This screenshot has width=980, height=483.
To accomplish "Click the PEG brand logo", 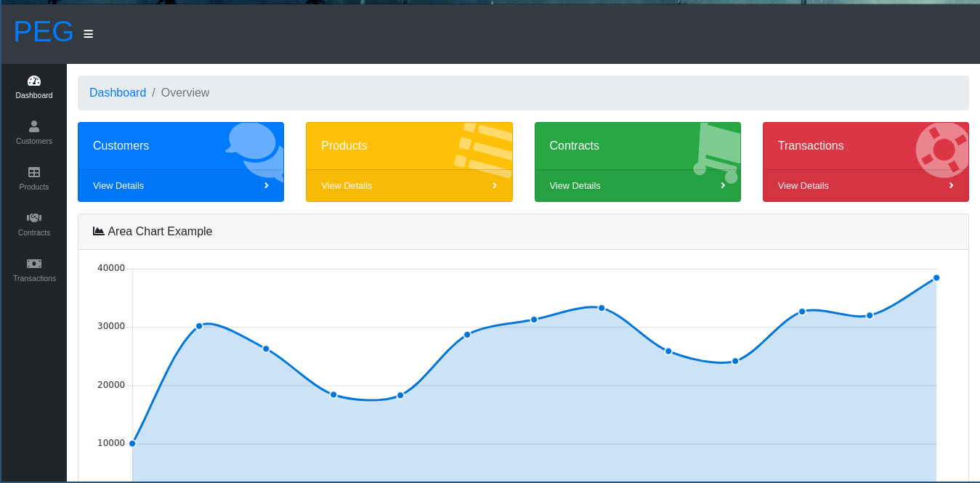I will [43, 31].
